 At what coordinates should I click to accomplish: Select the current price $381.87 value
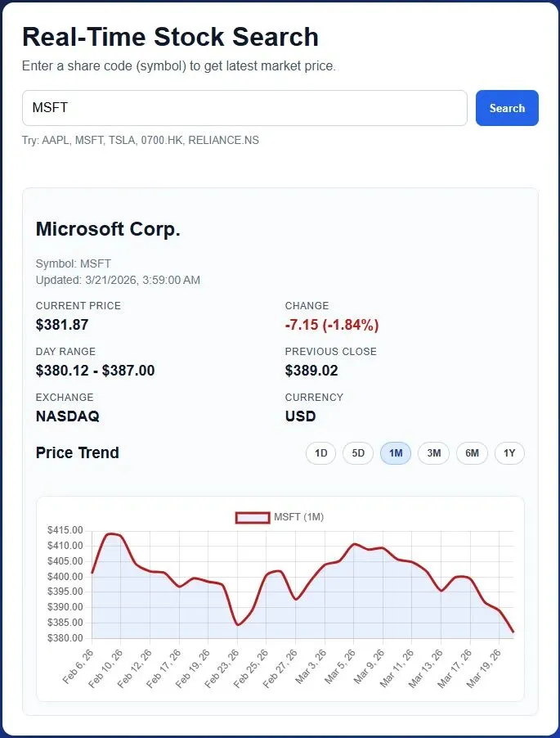click(x=62, y=325)
